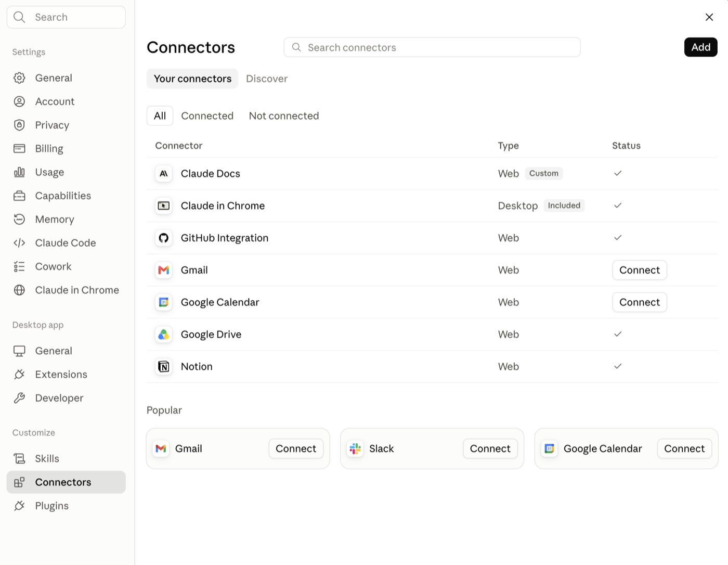This screenshot has height=565, width=728.
Task: Filter by Connected connectors
Action: click(207, 116)
